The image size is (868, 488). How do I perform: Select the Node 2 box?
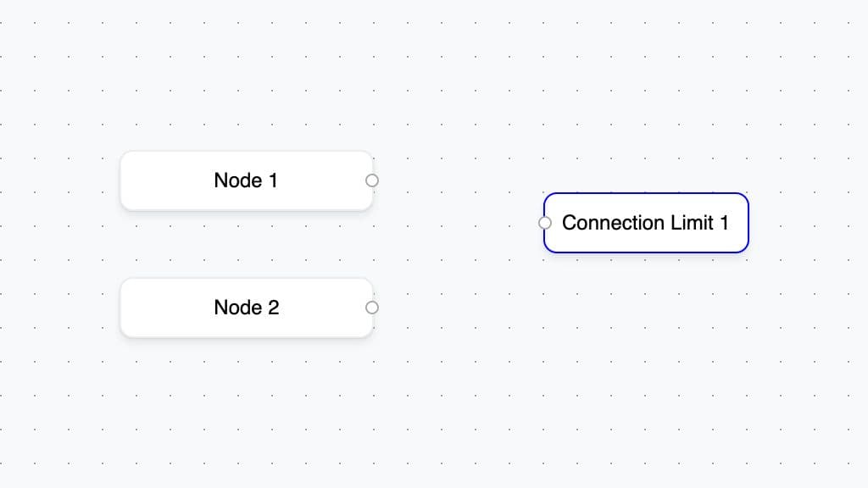pos(247,308)
